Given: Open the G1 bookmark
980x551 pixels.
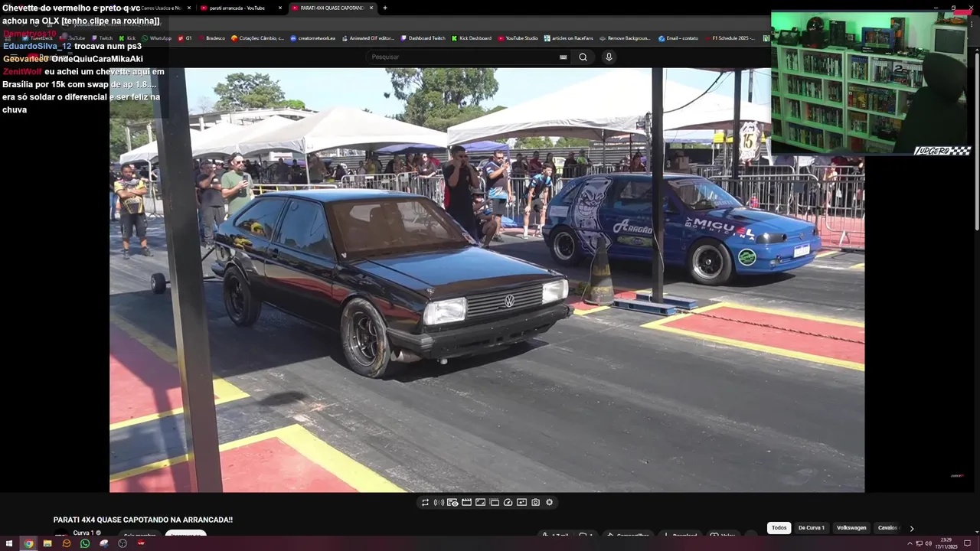Looking at the screenshot, I should coord(185,38).
